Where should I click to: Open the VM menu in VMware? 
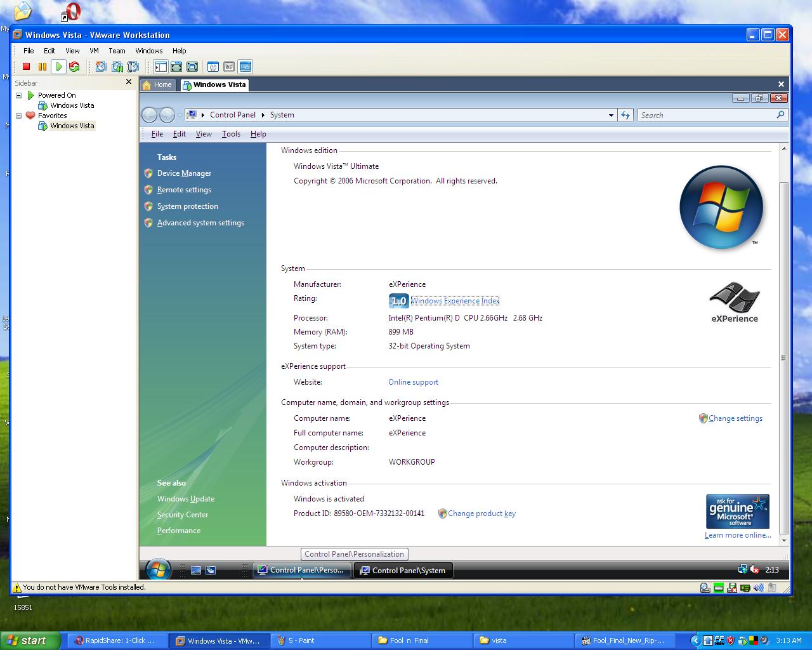(x=94, y=51)
